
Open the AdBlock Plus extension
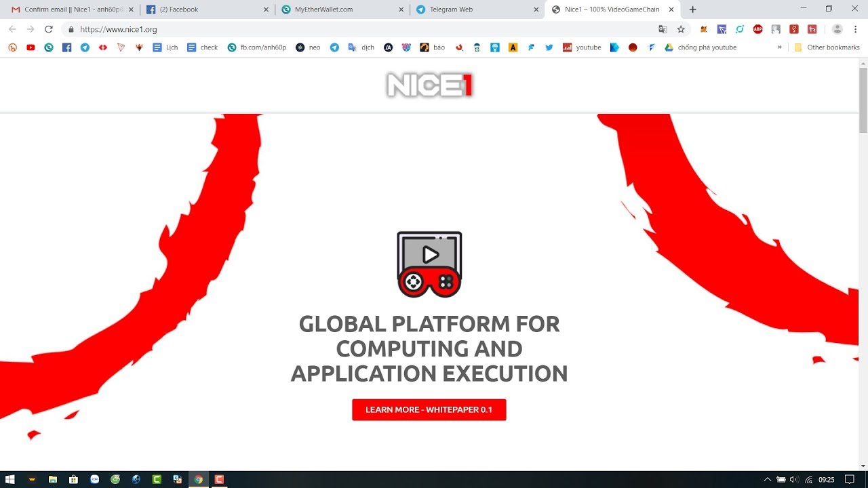[758, 29]
